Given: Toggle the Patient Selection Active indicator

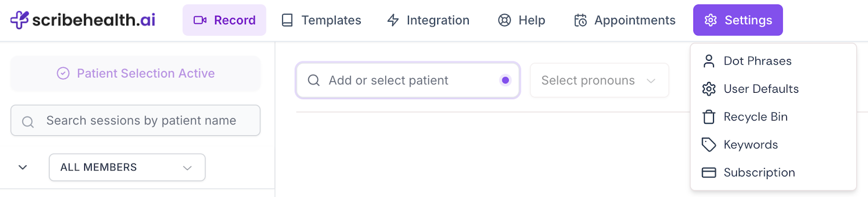Looking at the screenshot, I should (x=136, y=73).
